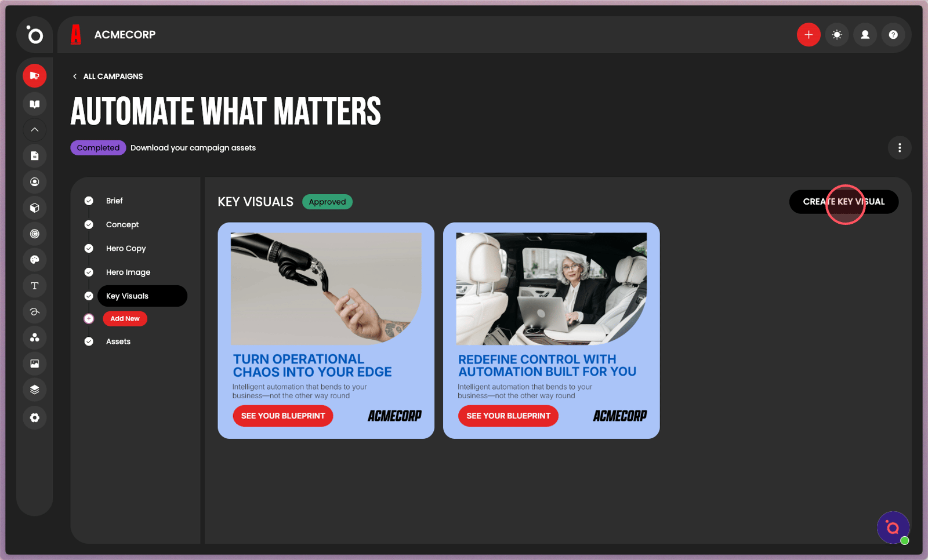The image size is (928, 560).
Task: Click the Hero Copy step checkmark
Action: [89, 248]
